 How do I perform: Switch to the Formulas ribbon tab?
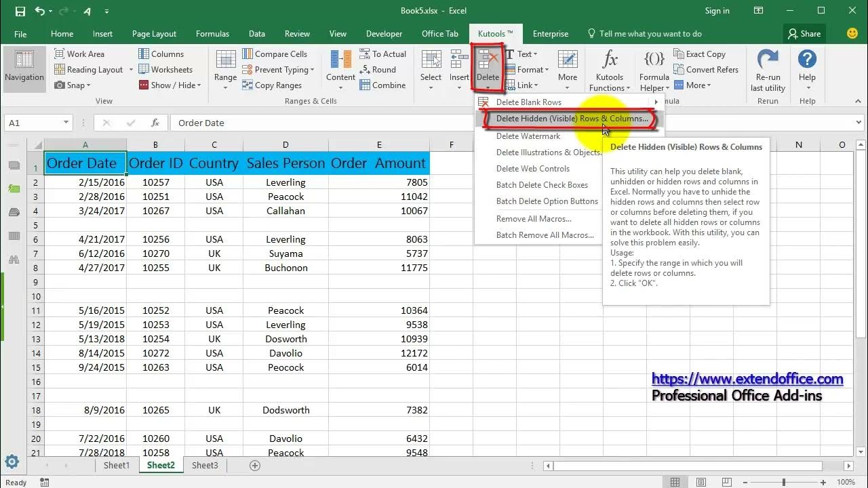tap(213, 34)
